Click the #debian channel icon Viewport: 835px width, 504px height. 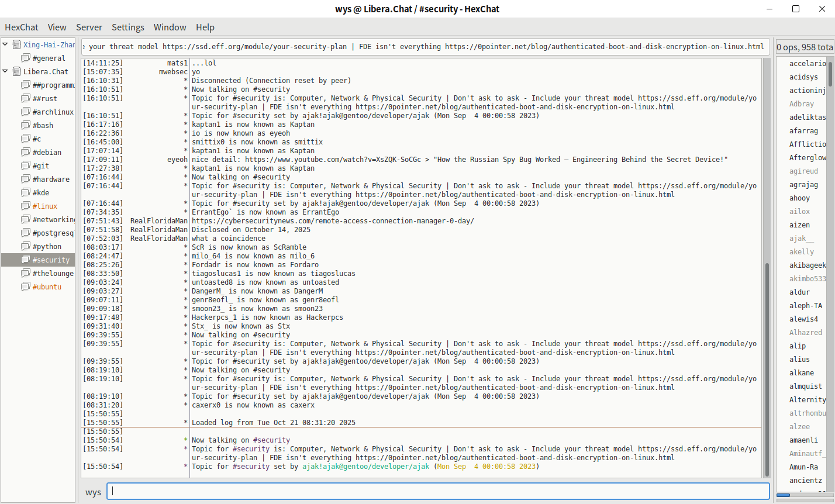pyautogui.click(x=25, y=152)
